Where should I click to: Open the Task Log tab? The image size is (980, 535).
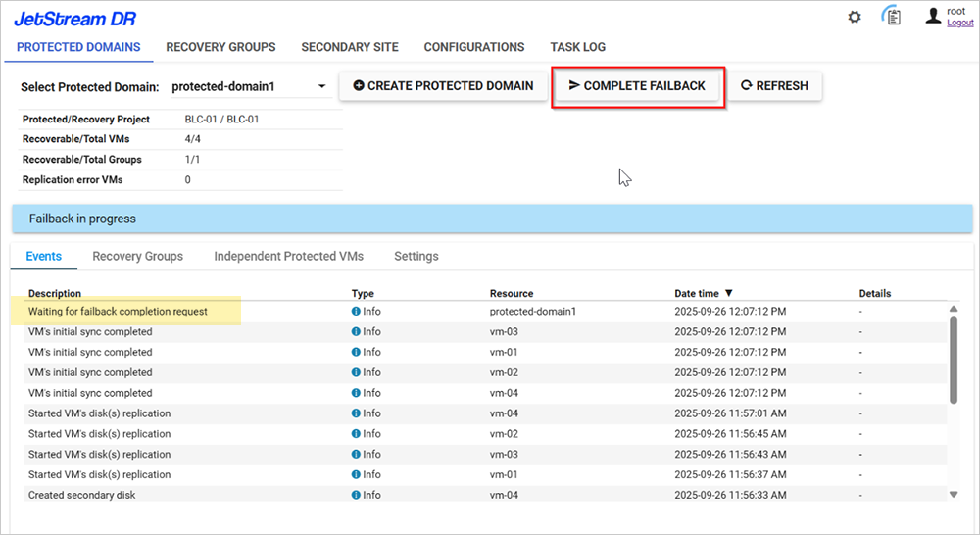click(577, 47)
